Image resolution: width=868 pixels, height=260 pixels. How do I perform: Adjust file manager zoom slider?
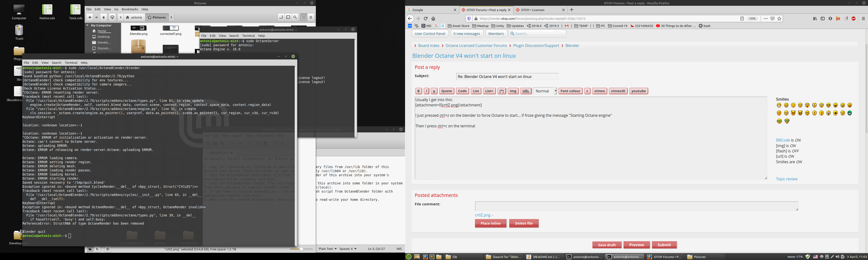pos(301,249)
